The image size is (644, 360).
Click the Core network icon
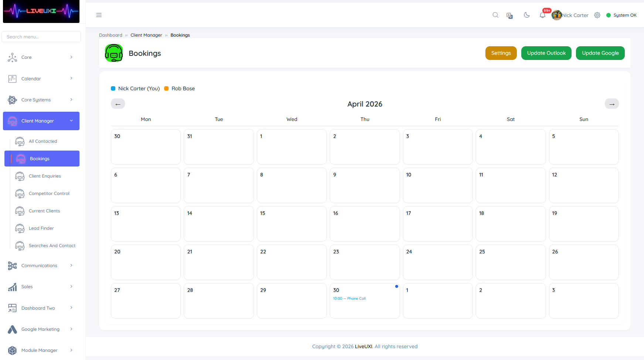12,57
